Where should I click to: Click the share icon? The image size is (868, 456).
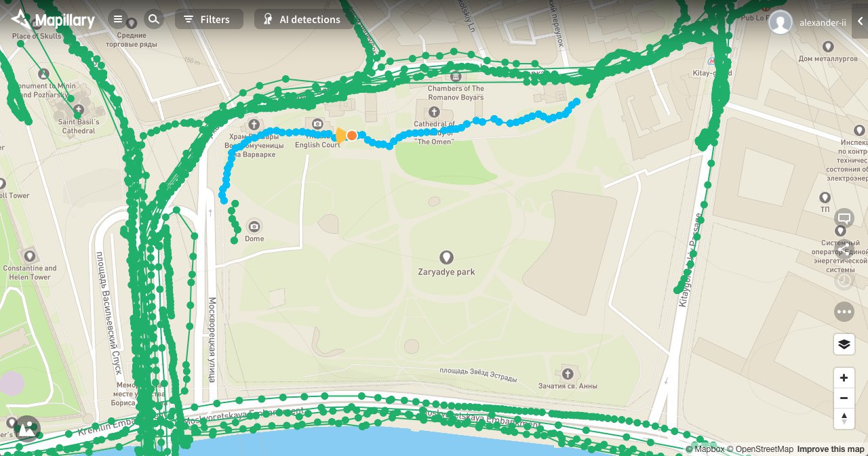[x=844, y=250]
